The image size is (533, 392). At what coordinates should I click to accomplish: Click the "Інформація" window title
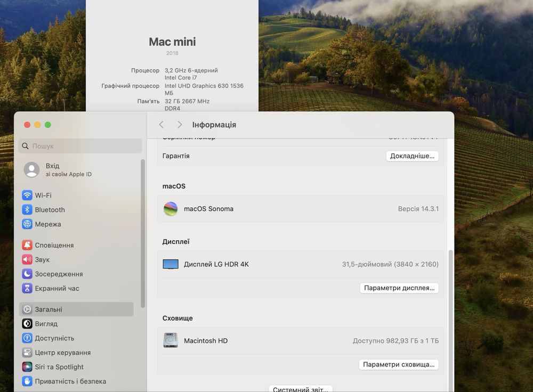pos(214,125)
